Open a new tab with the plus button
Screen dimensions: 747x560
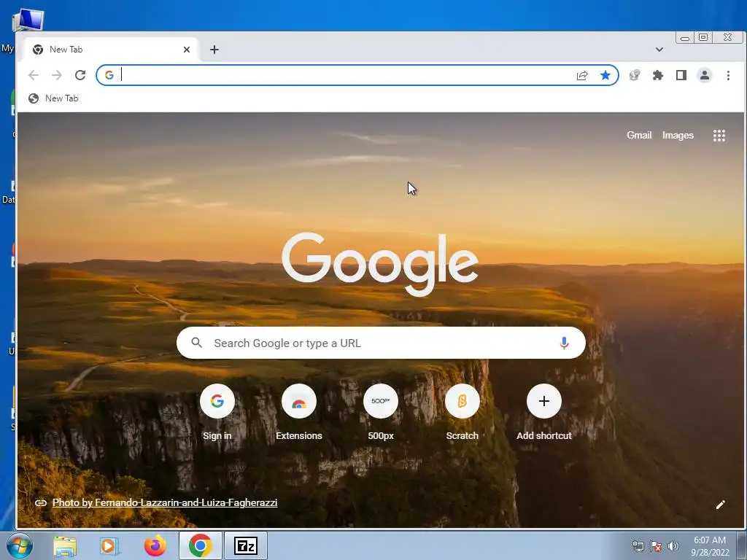click(214, 50)
